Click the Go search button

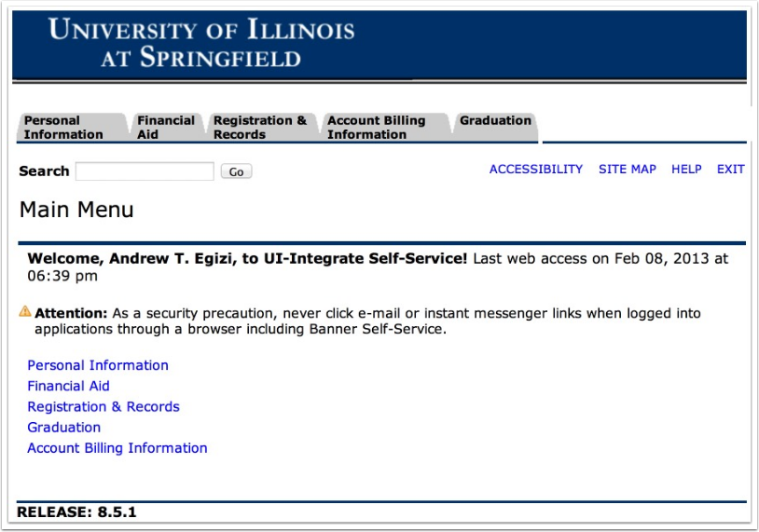236,171
